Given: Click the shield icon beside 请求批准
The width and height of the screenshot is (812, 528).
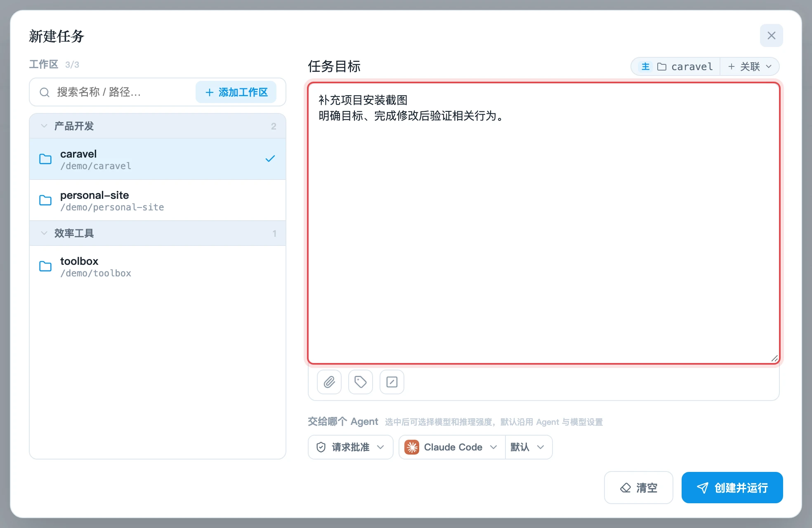Looking at the screenshot, I should tap(321, 447).
